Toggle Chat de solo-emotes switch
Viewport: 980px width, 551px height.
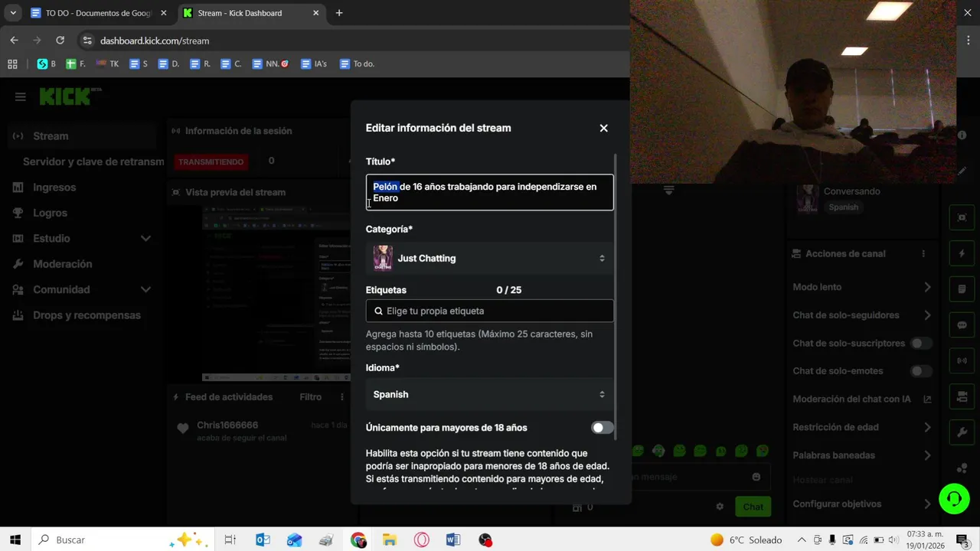921,371
